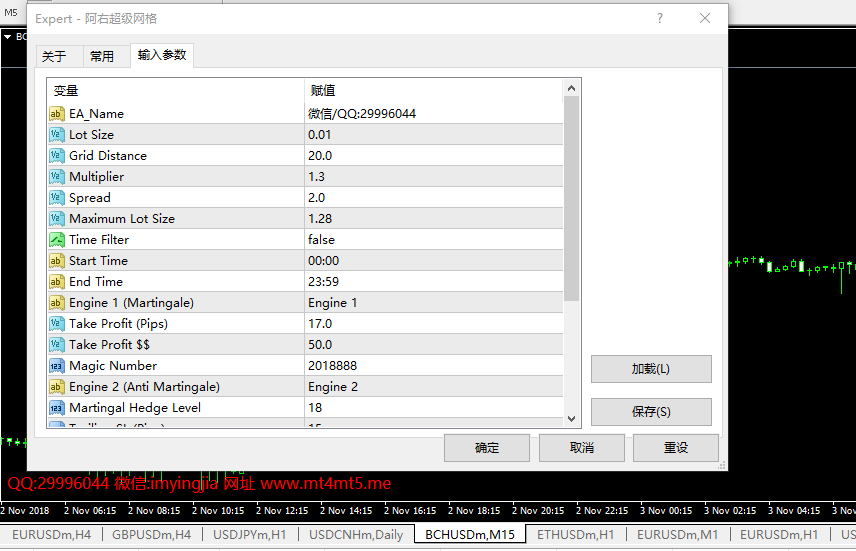The width and height of the screenshot is (856, 551).
Task: Switch to GBPUSDm,H4 chart tab
Action: (151, 535)
